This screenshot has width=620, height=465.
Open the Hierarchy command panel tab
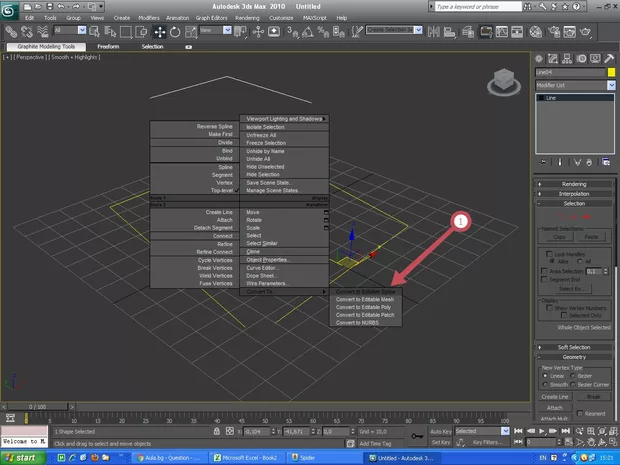(567, 58)
